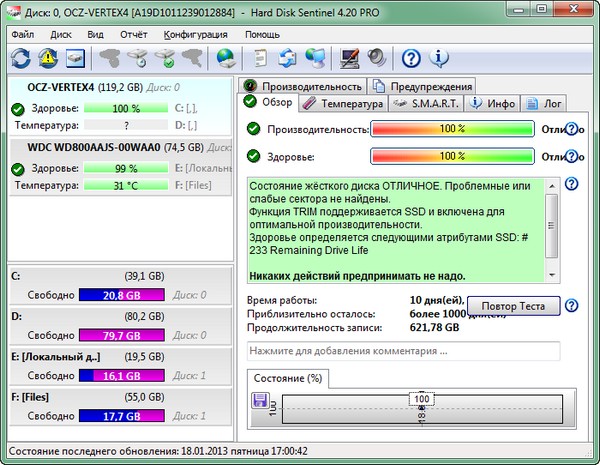Click the blue question mark toolbar icon

(x=411, y=58)
